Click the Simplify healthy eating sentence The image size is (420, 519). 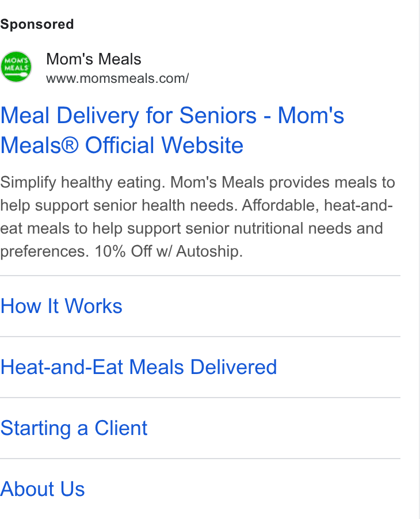tap(82, 183)
